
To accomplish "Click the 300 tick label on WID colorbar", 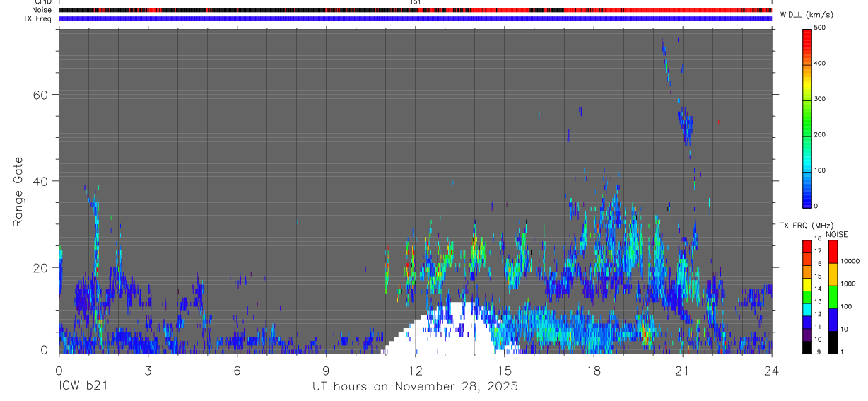I will pos(820,99).
